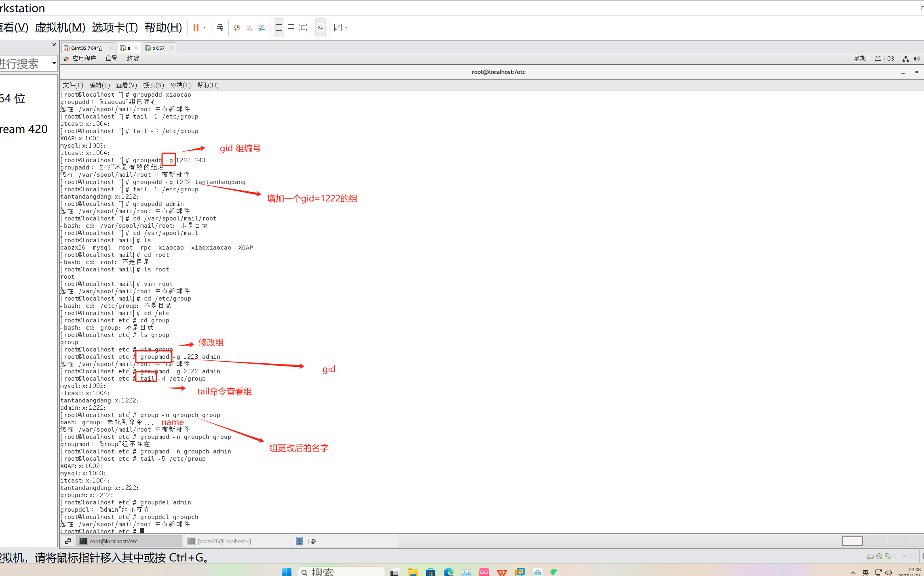Open the 应用程序 applications menu
Viewport: 924px width, 576px height.
[84, 59]
